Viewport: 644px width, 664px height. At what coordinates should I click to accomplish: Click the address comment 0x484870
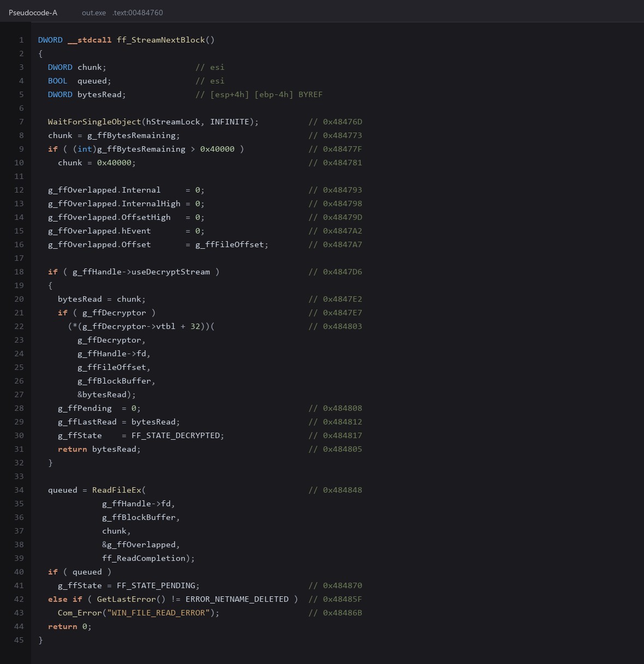click(335, 585)
